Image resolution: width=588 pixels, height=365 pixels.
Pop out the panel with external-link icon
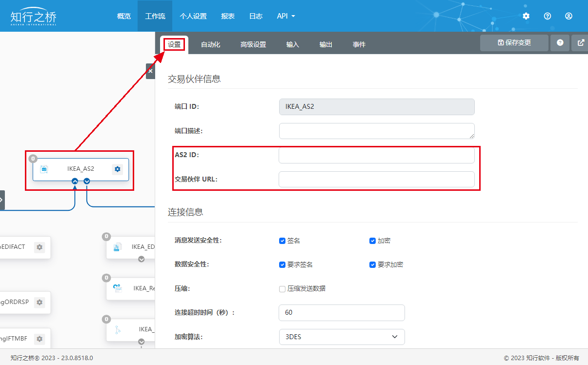(x=581, y=43)
